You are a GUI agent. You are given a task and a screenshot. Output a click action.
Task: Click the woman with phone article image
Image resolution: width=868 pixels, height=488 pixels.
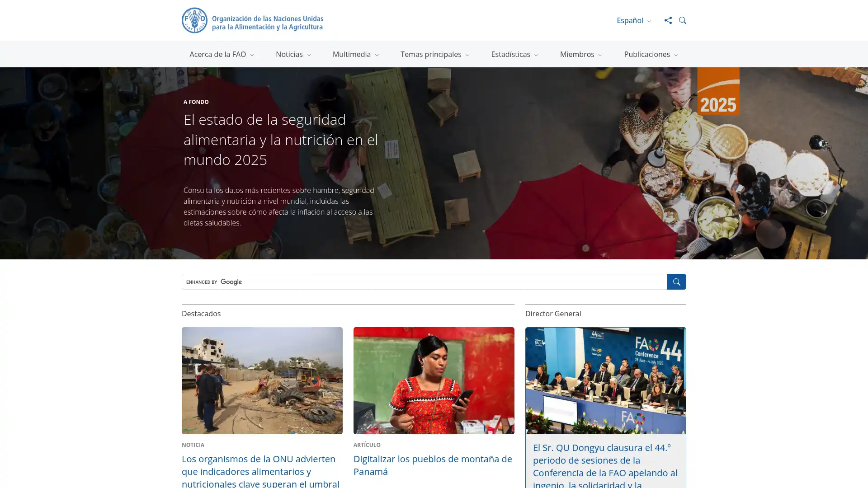point(434,380)
